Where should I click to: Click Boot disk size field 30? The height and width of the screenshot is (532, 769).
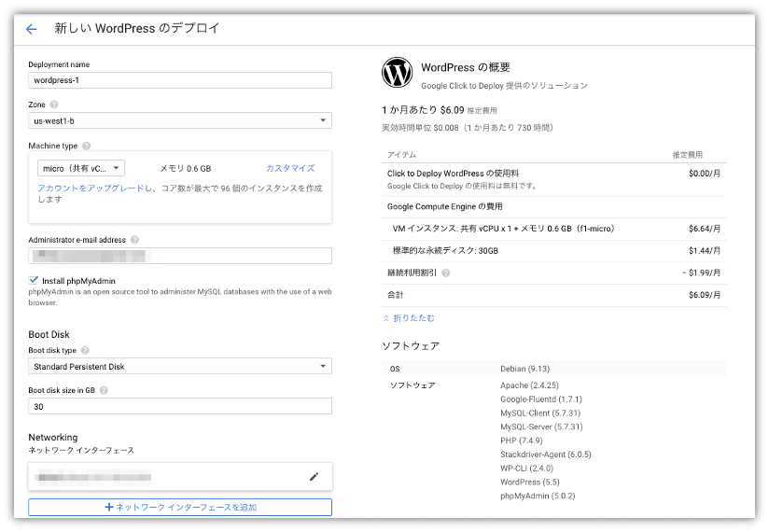coord(180,407)
